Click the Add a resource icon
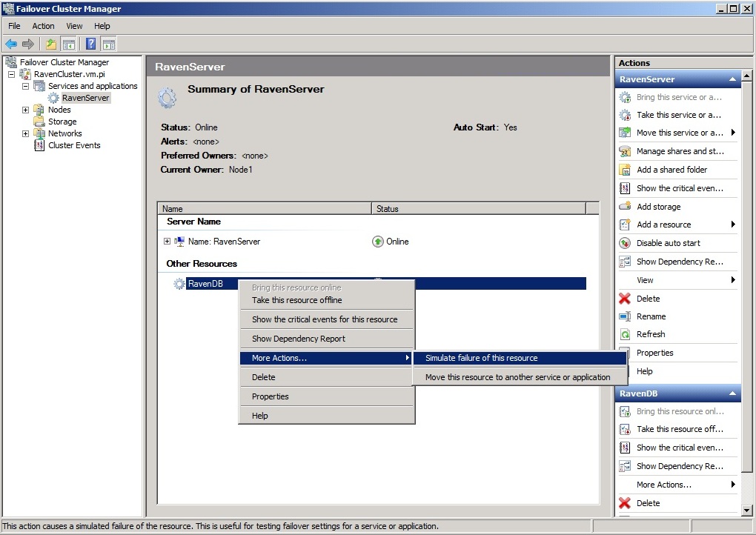 [625, 225]
